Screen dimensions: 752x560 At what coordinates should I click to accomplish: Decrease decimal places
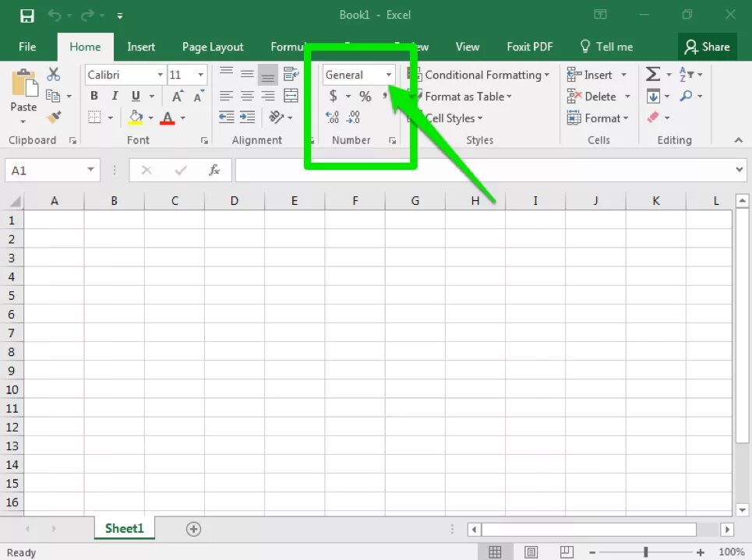(353, 117)
